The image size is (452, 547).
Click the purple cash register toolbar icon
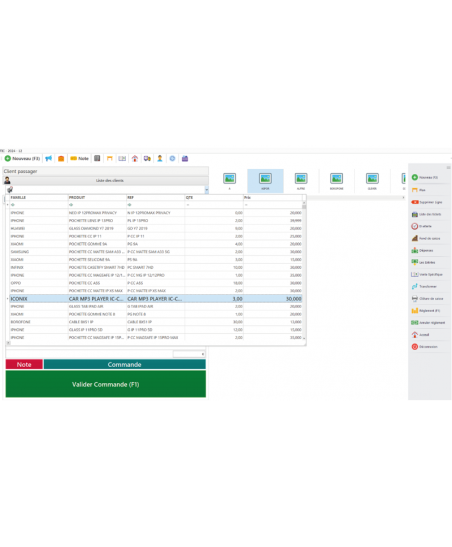tap(185, 159)
